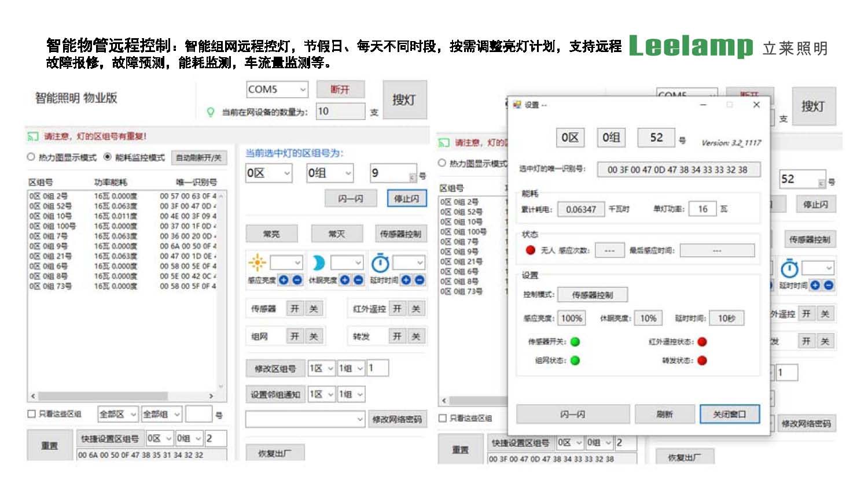Viewport: 868px width, 488px height.
Task: Click the red 无人 status indicator
Action: point(530,250)
